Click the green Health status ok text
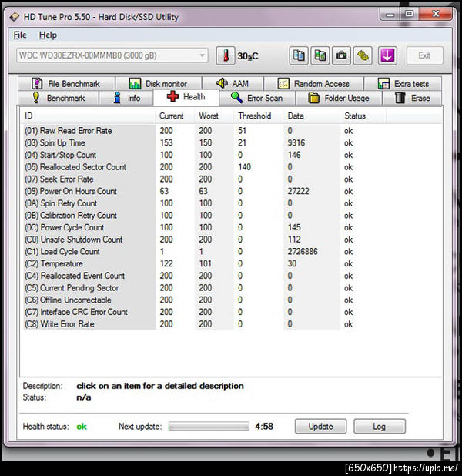 [x=82, y=427]
